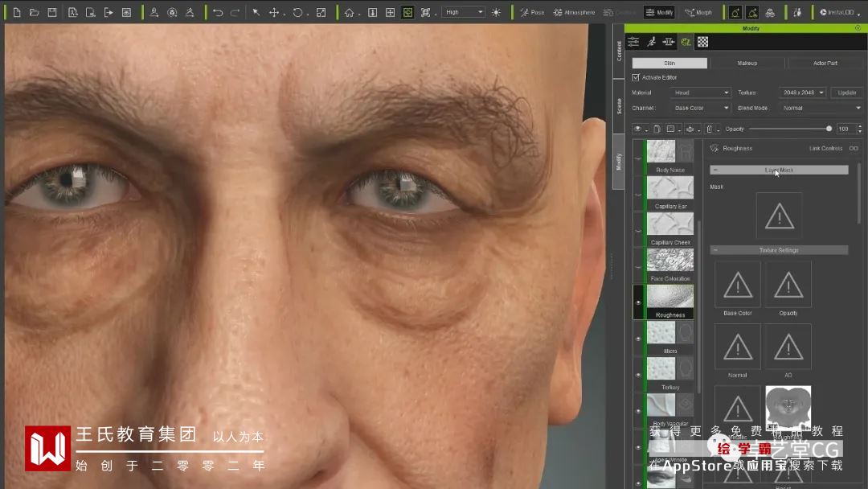Toggle Body Vascular layer visibility
This screenshot has height=489, width=868.
click(x=638, y=411)
